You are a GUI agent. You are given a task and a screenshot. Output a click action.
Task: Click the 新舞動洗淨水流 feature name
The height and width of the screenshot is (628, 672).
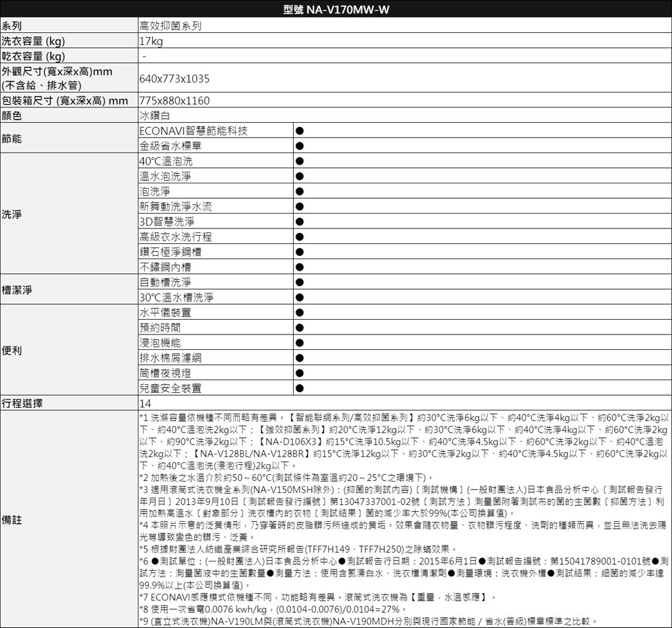coord(175,206)
